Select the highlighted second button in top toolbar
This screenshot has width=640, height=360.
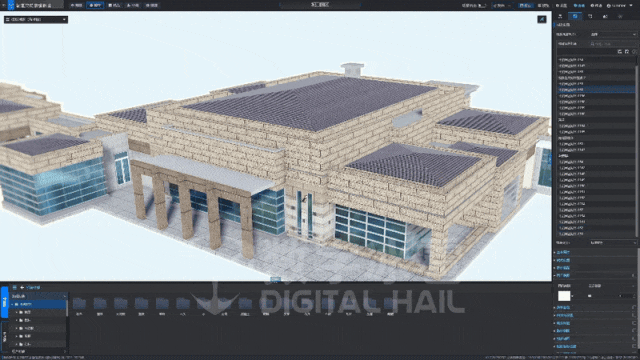[96, 5]
